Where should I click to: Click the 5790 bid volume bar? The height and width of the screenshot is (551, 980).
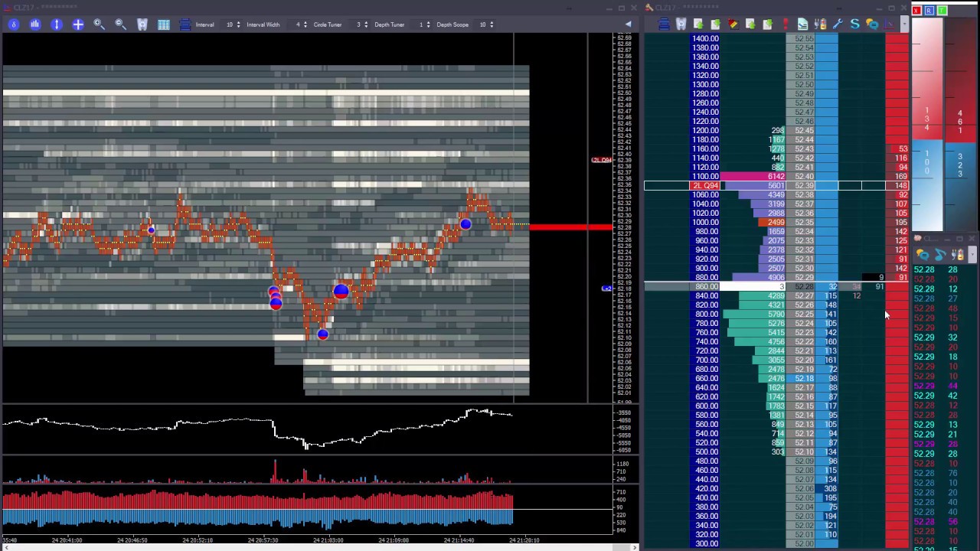pos(754,315)
